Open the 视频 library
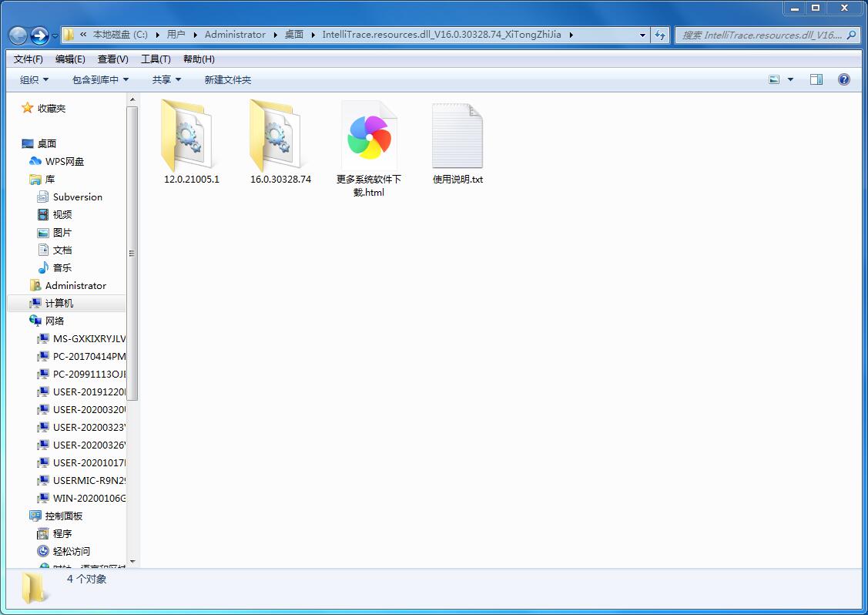The width and height of the screenshot is (868, 615). tap(62, 214)
